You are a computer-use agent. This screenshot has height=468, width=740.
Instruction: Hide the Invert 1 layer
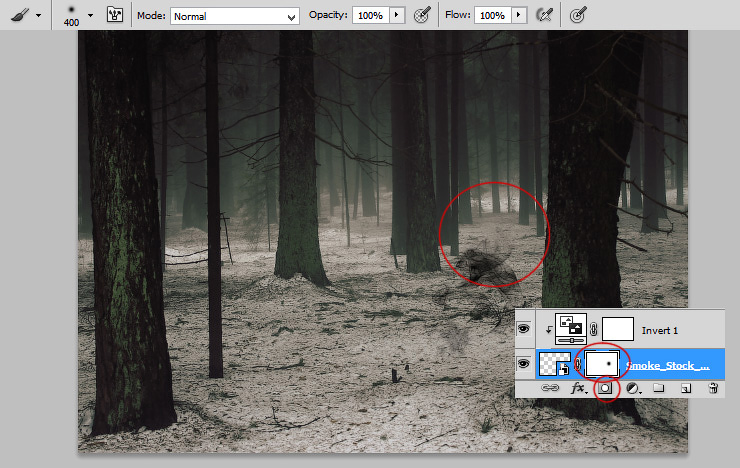tap(524, 329)
